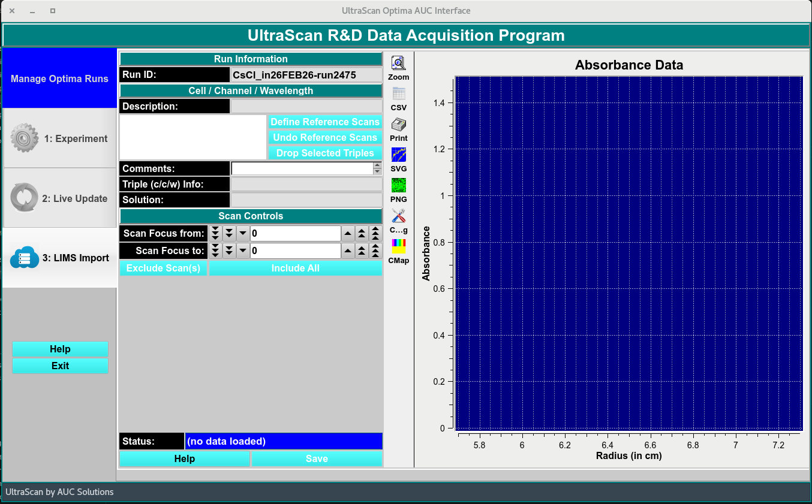This screenshot has height=504, width=812.
Task: Open the 1: Experiment tab
Action: (x=60, y=138)
